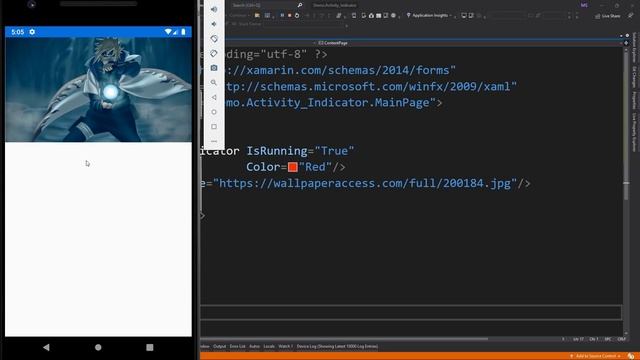Click the Visual Studio search box

coord(267,5)
